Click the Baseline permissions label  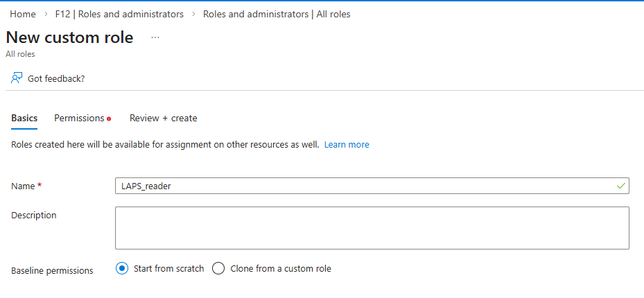(x=52, y=270)
